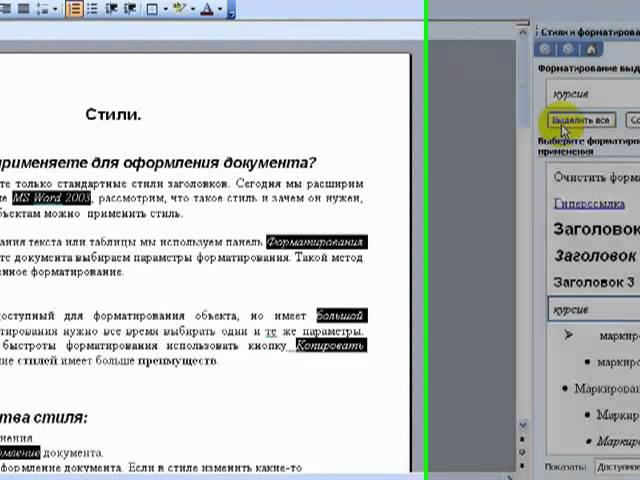Apply bulleted list formatting
This screenshot has height=480, width=640.
click(92, 9)
